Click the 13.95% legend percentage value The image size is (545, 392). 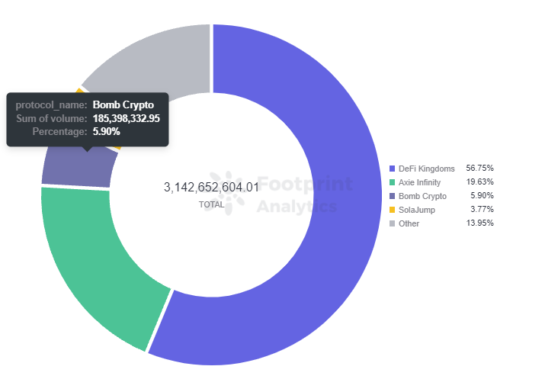point(479,223)
